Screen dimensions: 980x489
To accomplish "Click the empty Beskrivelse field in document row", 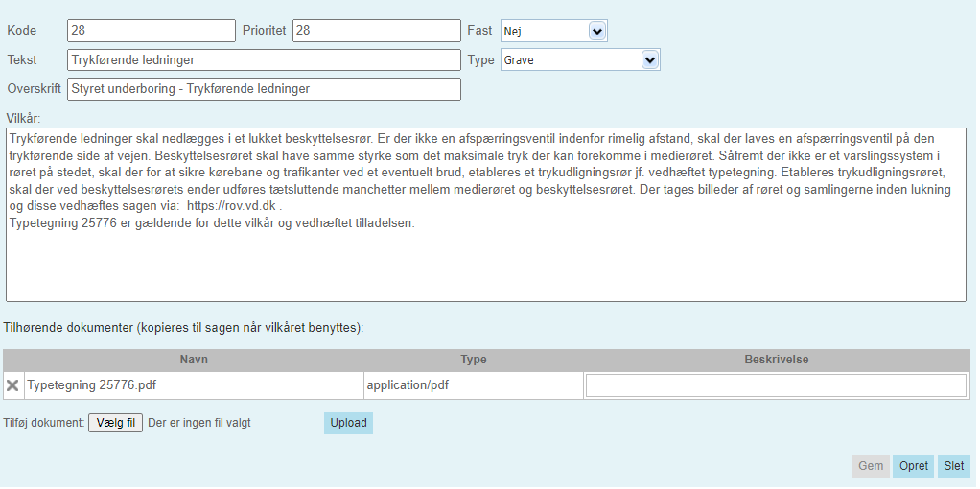I will point(775,385).
